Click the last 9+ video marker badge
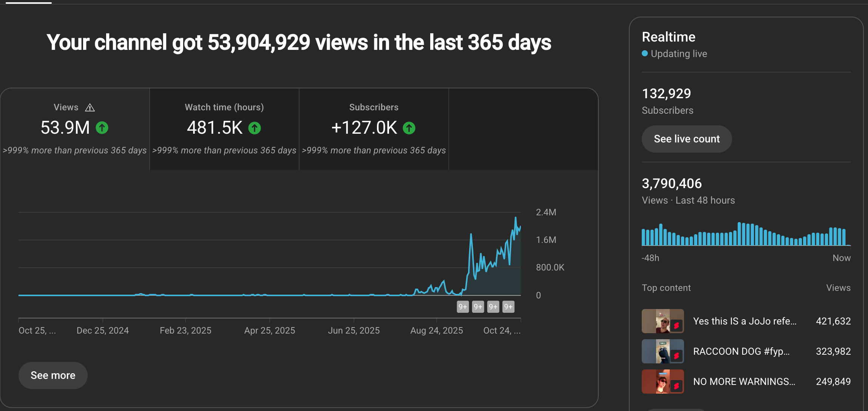 (x=508, y=307)
